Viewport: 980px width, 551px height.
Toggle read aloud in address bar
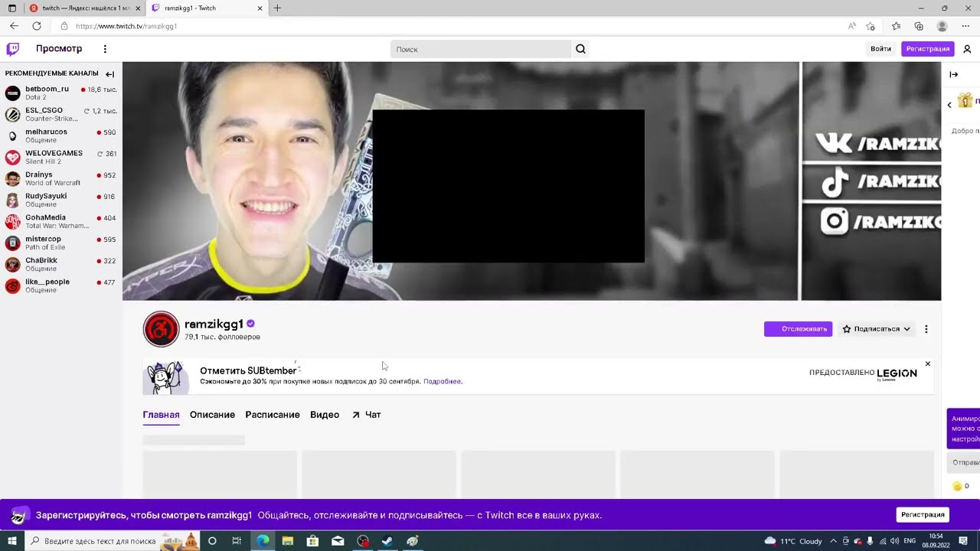852,26
